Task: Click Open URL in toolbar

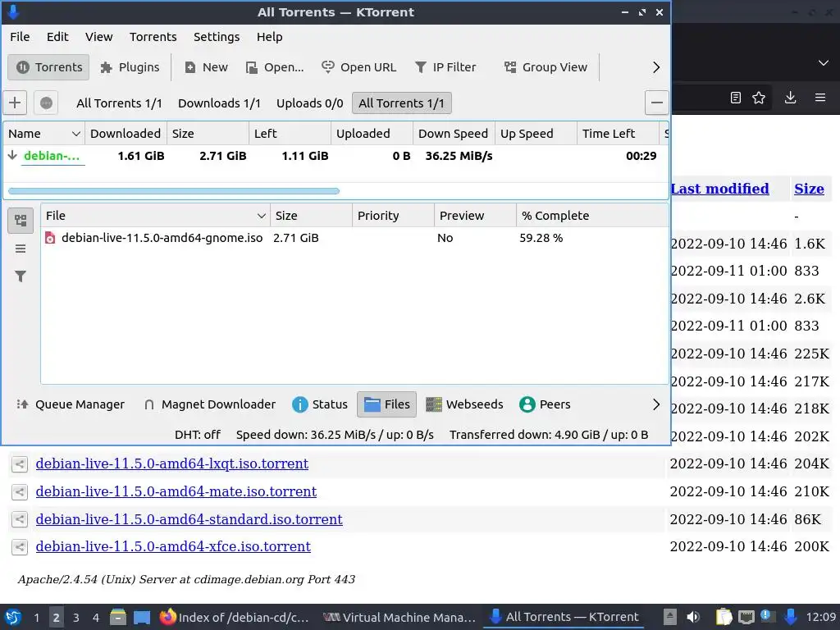Action: 359,67
